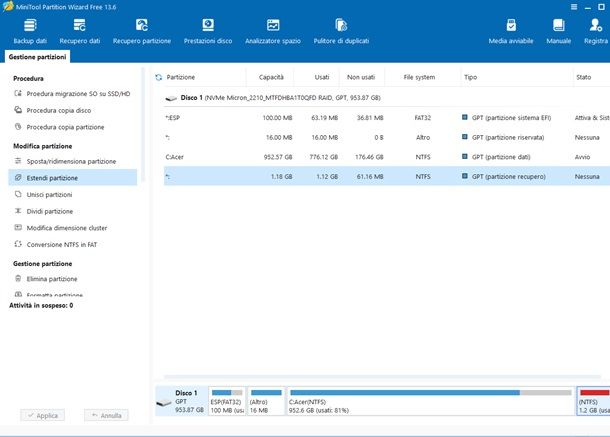Start Procedura copia partizione

[60, 127]
